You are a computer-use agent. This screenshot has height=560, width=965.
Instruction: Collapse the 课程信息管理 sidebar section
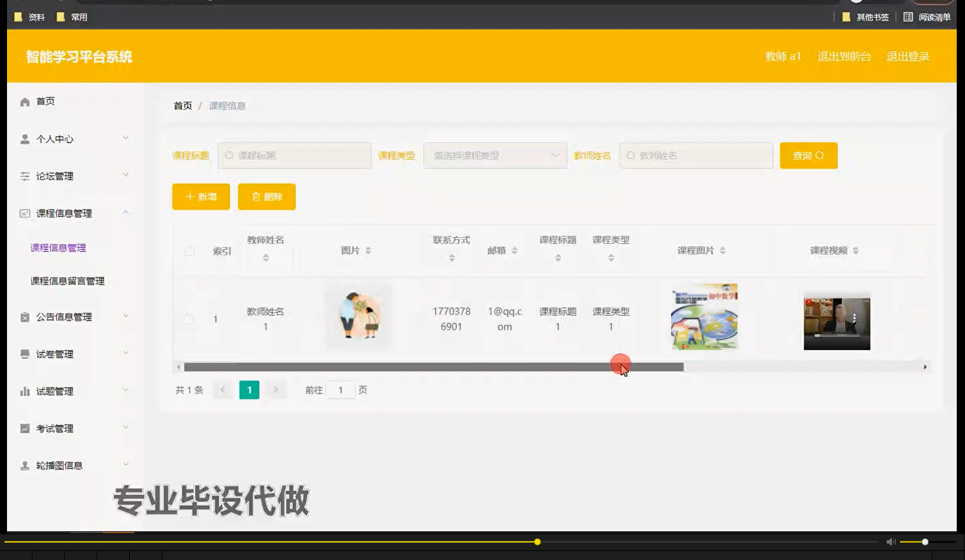pyautogui.click(x=125, y=212)
